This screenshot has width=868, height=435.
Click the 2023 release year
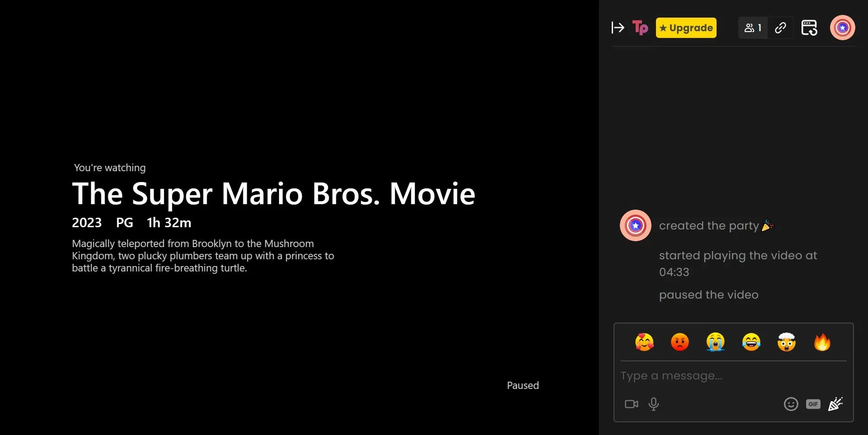87,223
